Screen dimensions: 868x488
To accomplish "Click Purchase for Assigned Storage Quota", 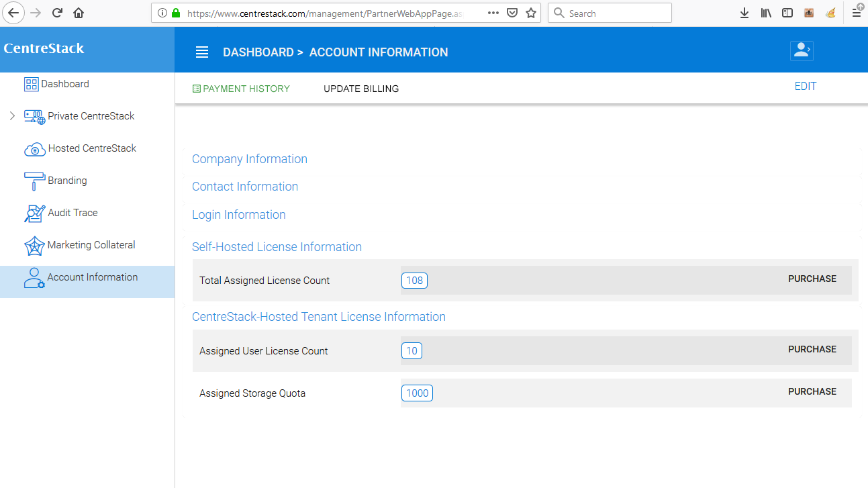I will point(812,391).
